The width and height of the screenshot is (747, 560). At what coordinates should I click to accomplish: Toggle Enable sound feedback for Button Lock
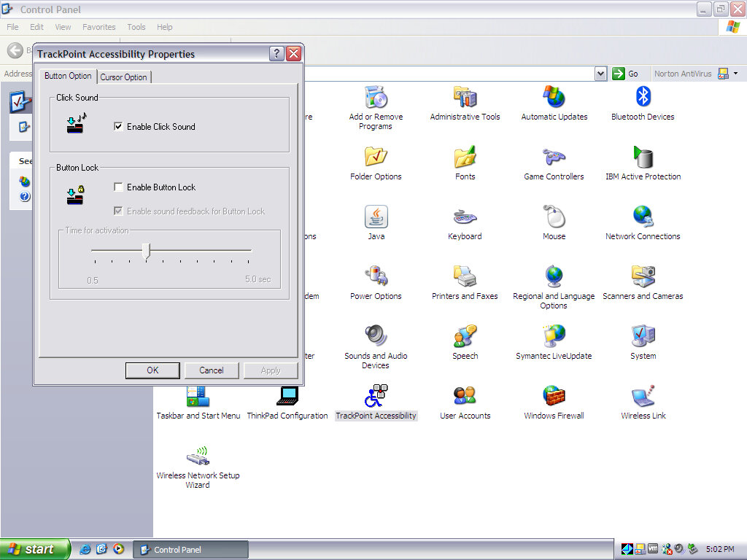(118, 211)
